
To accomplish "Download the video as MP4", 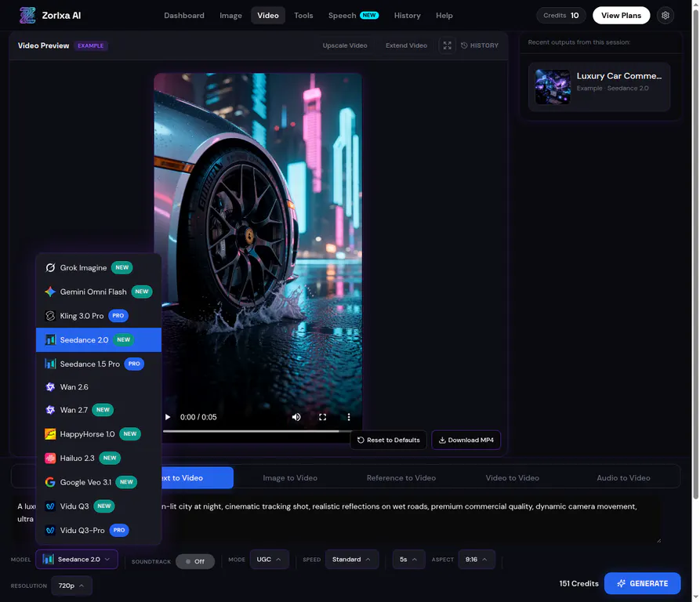I will (466, 440).
